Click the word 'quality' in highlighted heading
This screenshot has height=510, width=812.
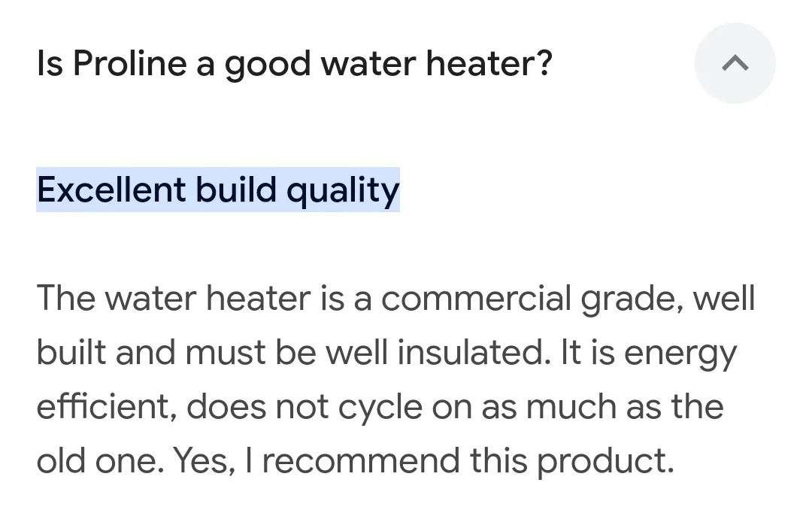point(343,191)
